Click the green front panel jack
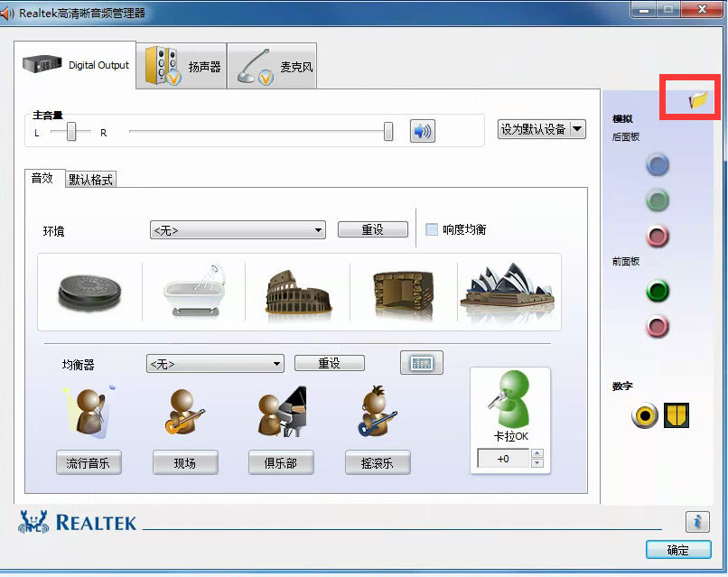The image size is (728, 577). point(658,291)
